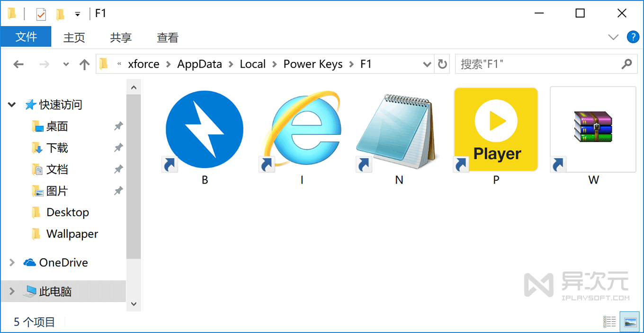
Task: Collapse the 快速访问 section
Action: tap(11, 105)
